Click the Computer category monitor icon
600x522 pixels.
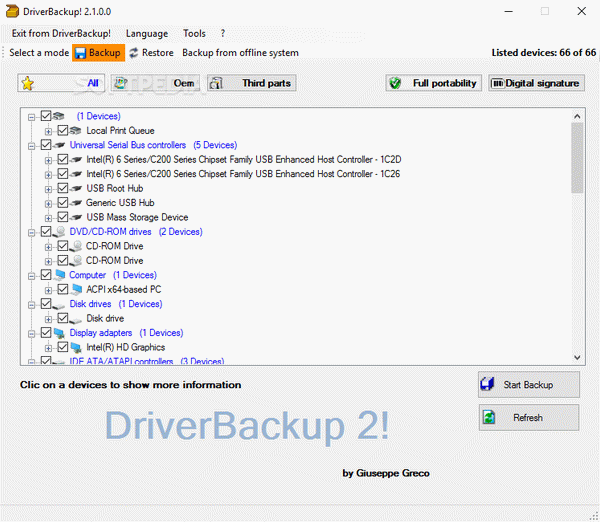pyautogui.click(x=59, y=275)
